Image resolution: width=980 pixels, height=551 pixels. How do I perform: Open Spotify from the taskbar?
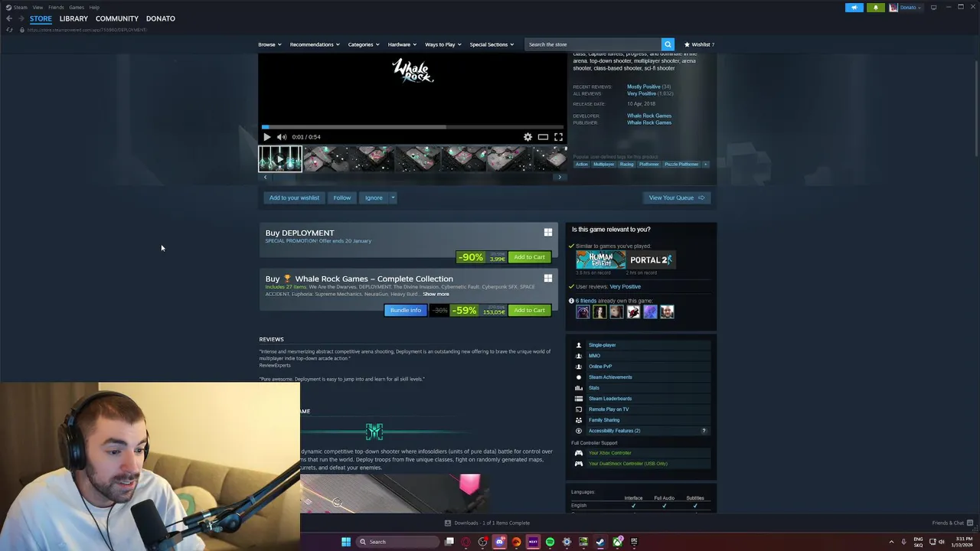pyautogui.click(x=550, y=542)
